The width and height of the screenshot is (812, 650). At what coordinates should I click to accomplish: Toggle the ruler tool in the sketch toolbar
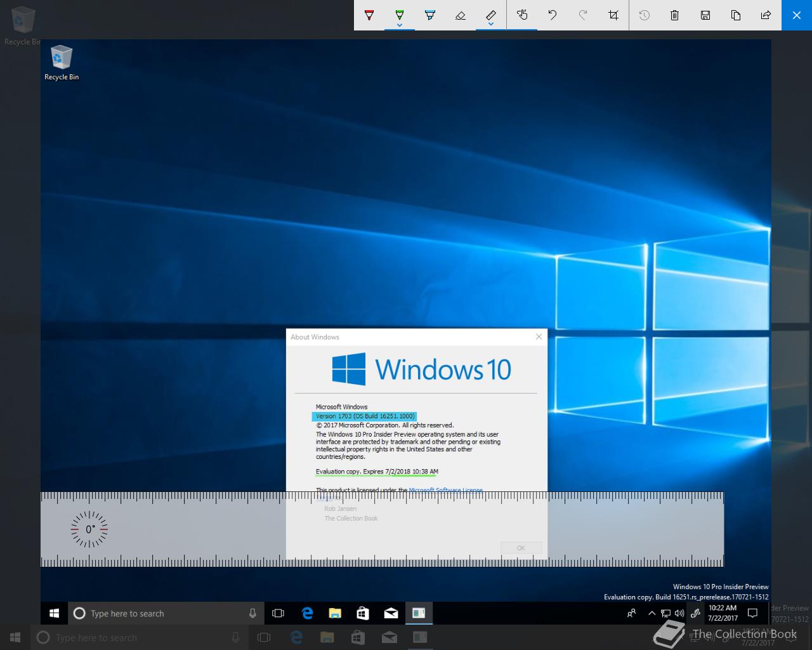pos(491,14)
